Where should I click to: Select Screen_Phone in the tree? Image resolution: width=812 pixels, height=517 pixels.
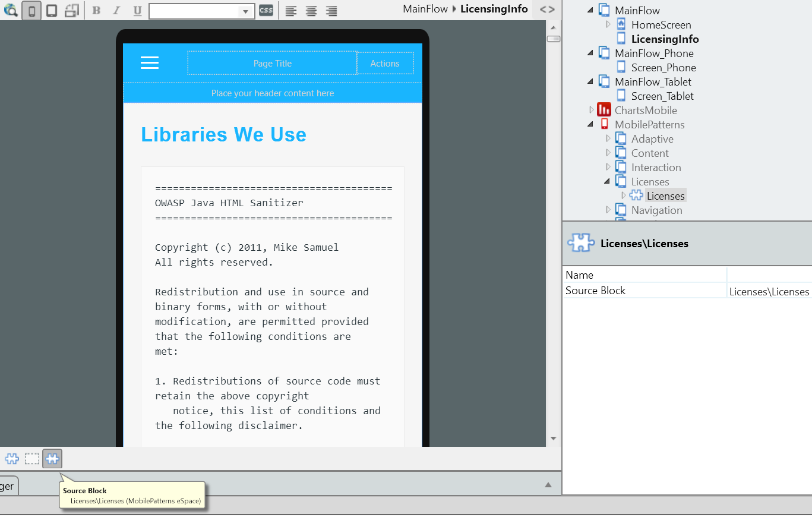[x=663, y=68]
